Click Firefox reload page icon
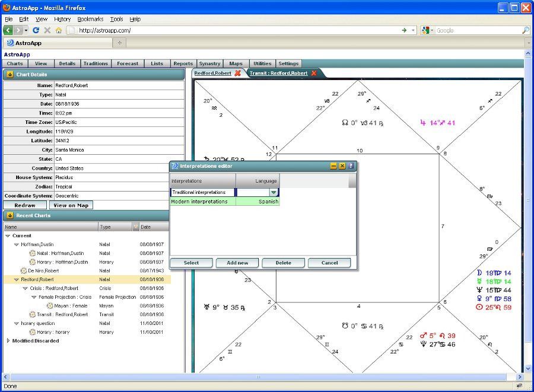Image resolution: width=534 pixels, height=392 pixels. point(36,30)
